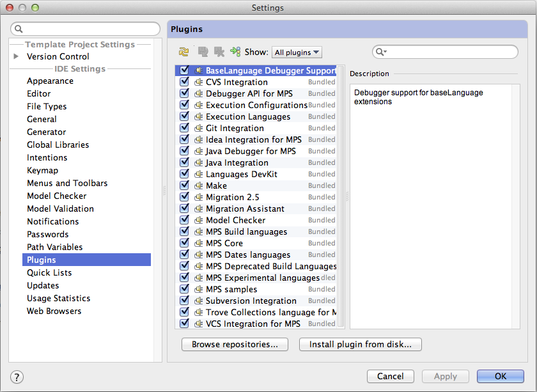Click the uninstall plugin toolbar icon
537x392 pixels.
(x=219, y=52)
